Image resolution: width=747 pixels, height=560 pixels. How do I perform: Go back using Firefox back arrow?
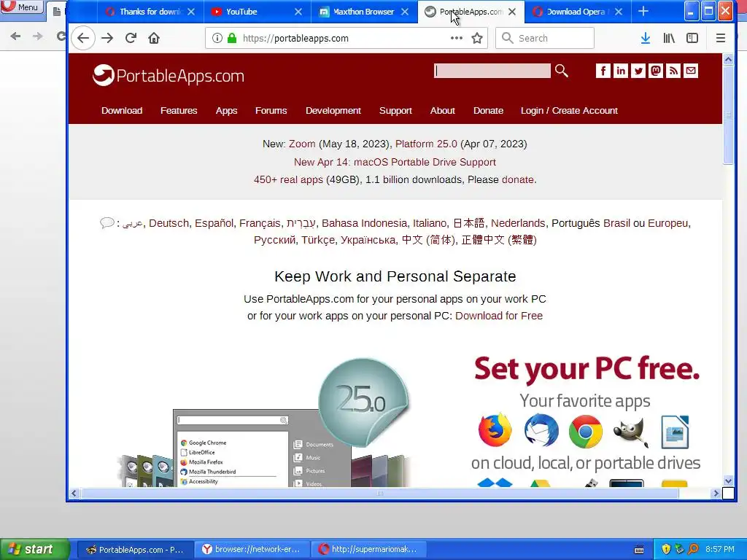(x=83, y=38)
